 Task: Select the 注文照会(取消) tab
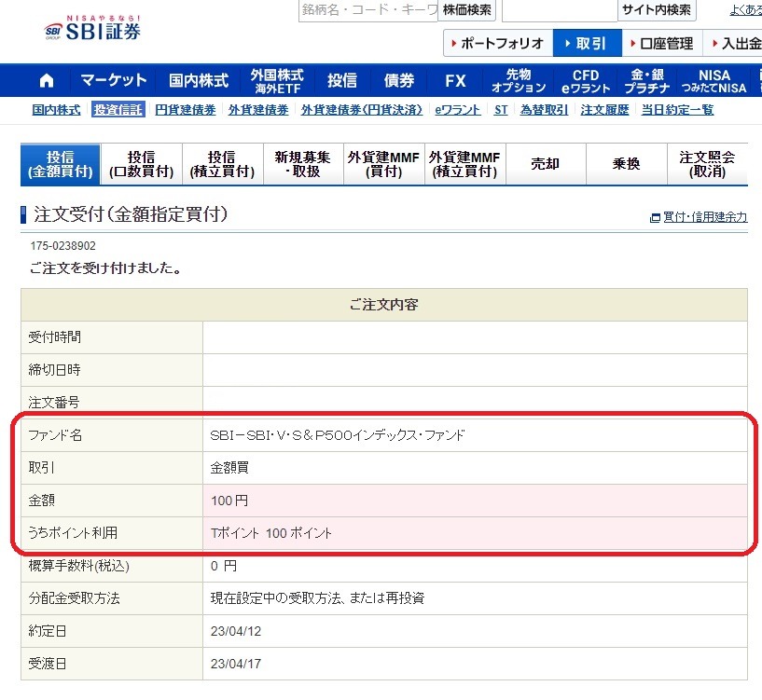pos(707,164)
